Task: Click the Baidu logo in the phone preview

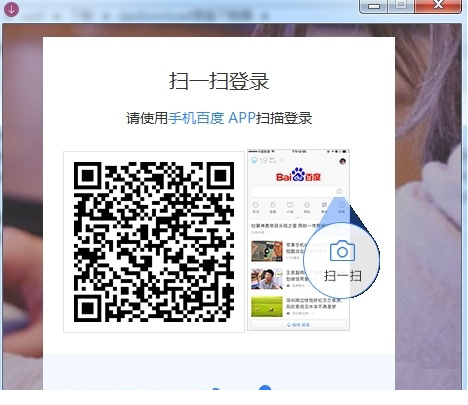Action: pyautogui.click(x=298, y=175)
